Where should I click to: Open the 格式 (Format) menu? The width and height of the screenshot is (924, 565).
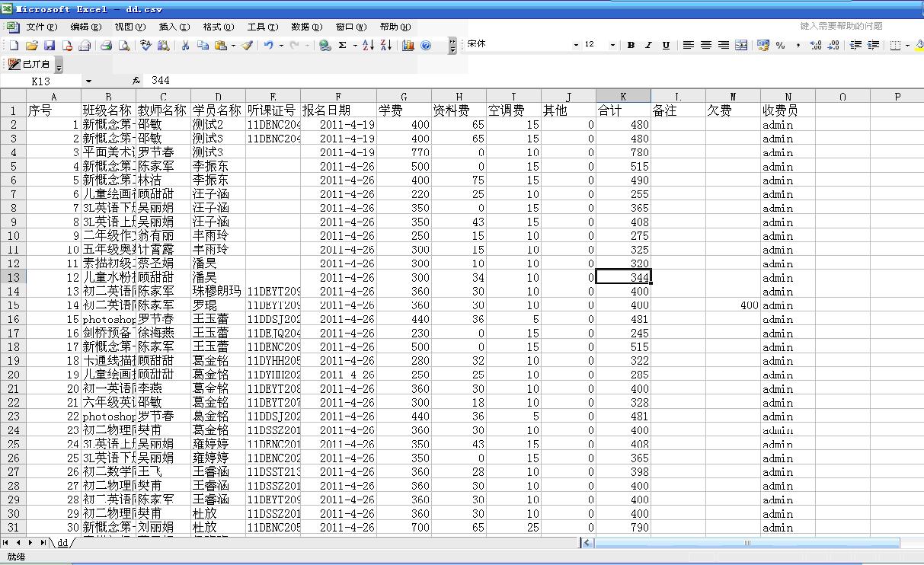point(218,27)
